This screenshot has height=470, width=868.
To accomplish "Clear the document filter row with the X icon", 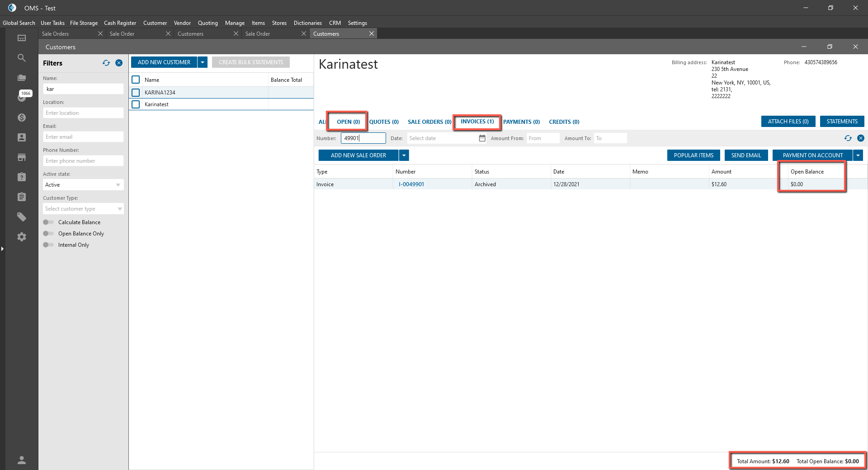I will point(861,138).
